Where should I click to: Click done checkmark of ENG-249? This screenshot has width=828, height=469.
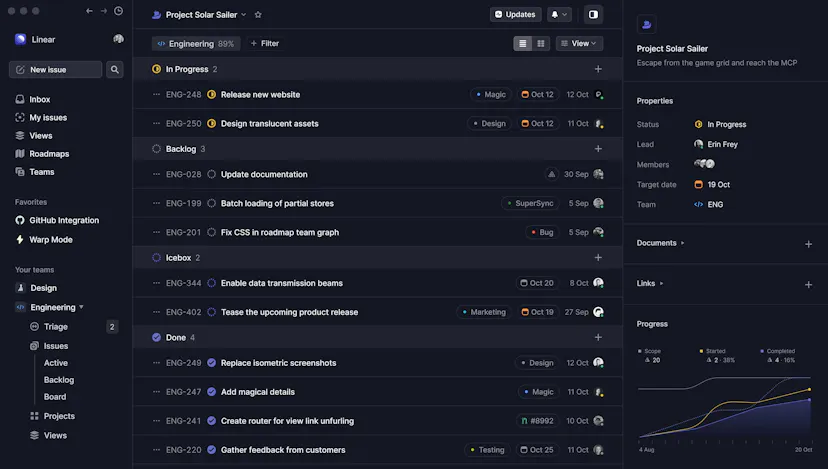(211, 363)
